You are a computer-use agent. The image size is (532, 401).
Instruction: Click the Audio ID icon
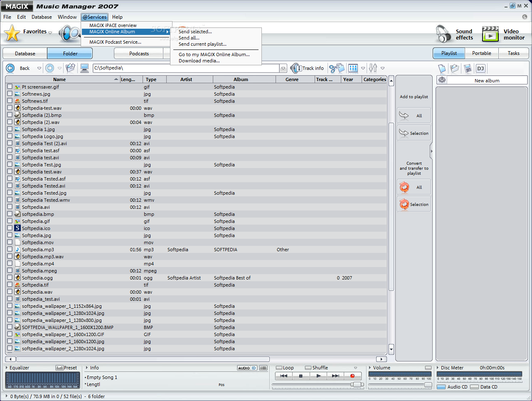(247, 368)
